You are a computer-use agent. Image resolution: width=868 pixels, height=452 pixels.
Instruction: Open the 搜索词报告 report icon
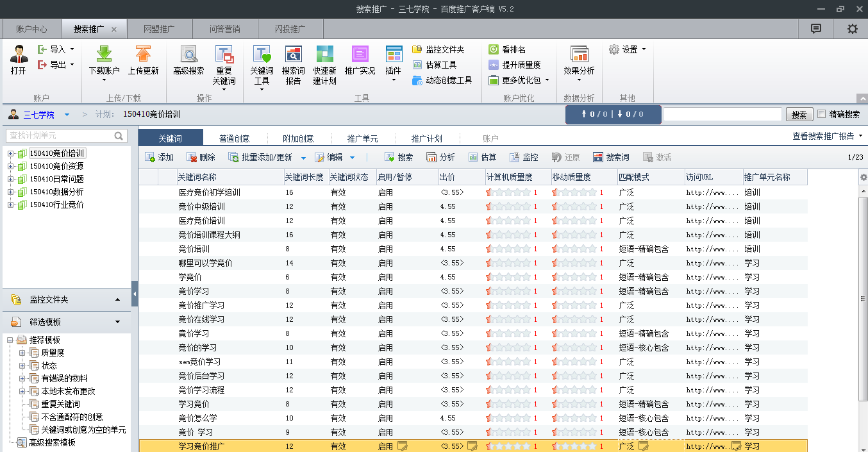tap(293, 55)
